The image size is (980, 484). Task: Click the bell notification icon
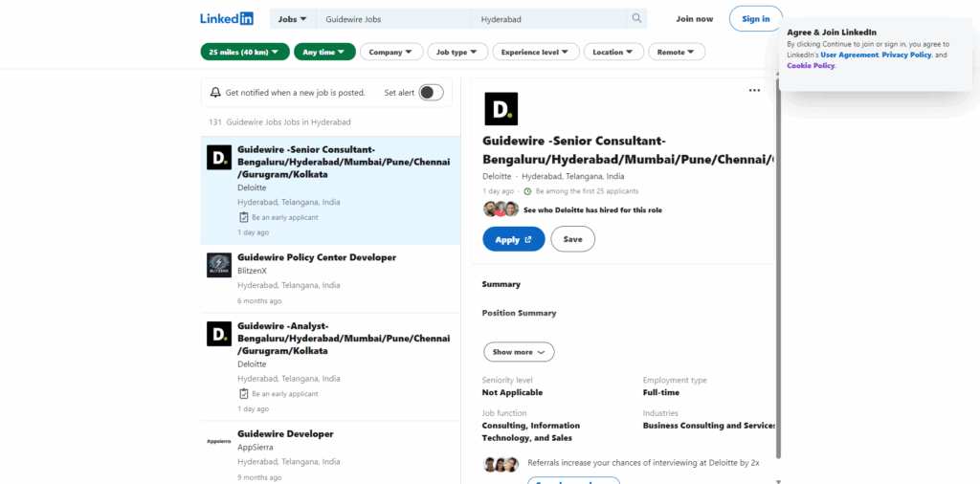215,93
